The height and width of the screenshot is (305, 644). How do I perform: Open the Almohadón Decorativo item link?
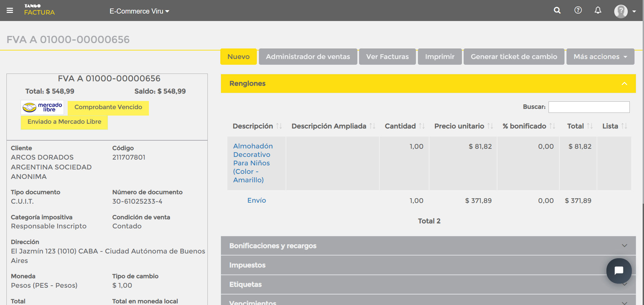click(x=253, y=163)
